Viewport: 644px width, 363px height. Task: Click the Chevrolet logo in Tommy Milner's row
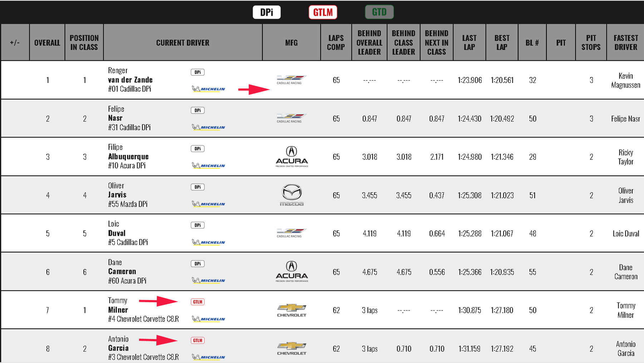291,310
